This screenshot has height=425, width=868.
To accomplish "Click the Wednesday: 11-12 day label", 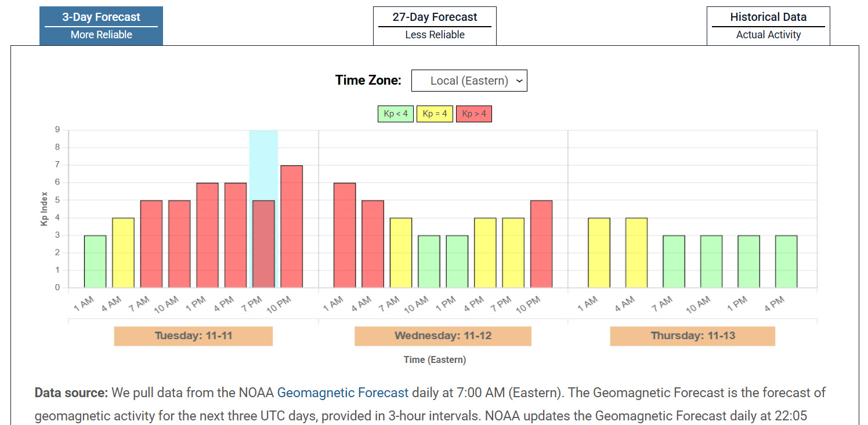I will 443,336.
